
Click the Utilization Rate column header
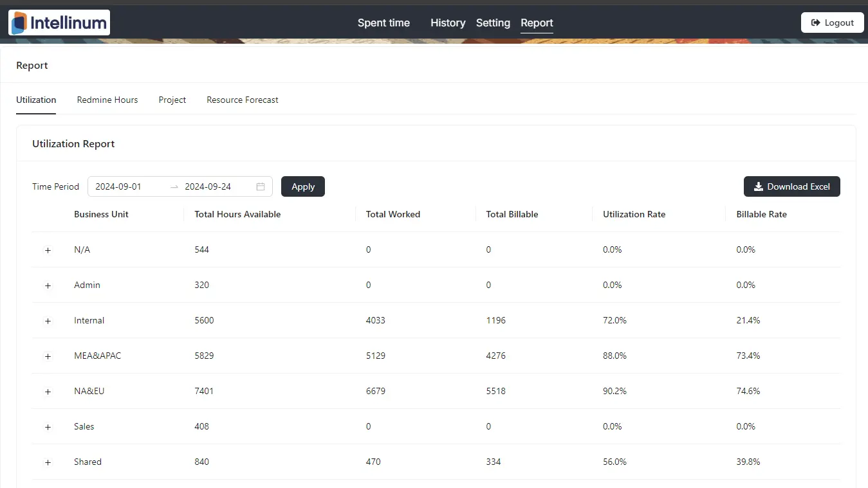(634, 214)
